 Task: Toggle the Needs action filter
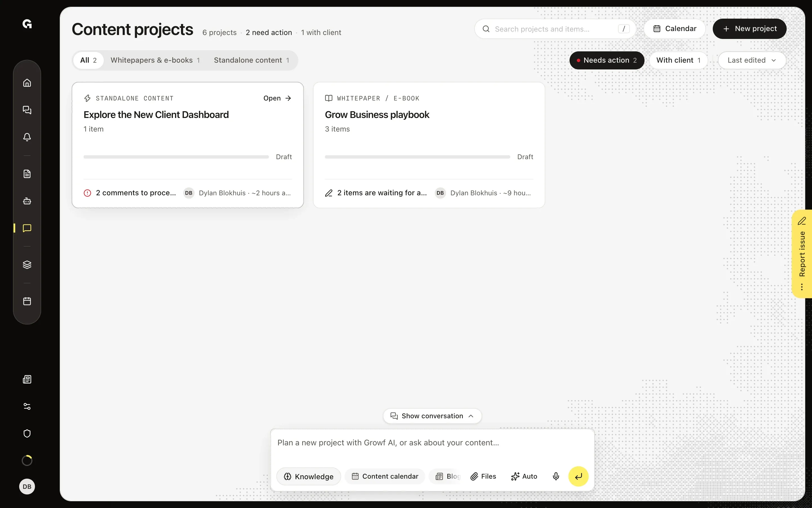coord(607,60)
